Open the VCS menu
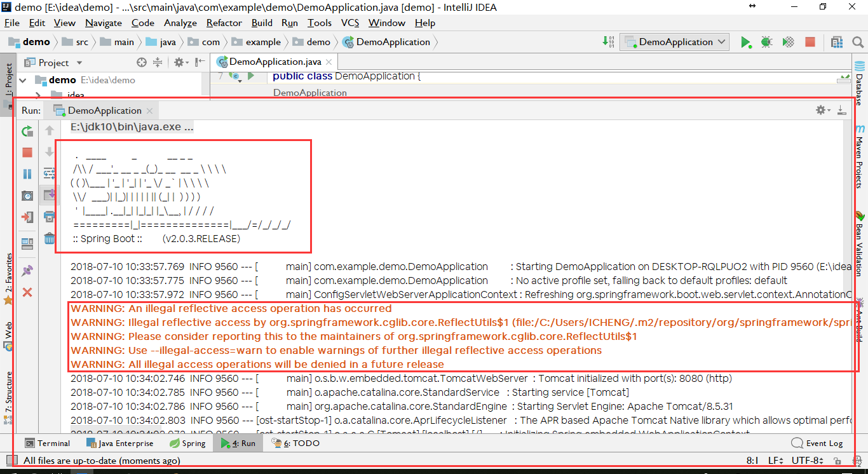 (x=350, y=23)
